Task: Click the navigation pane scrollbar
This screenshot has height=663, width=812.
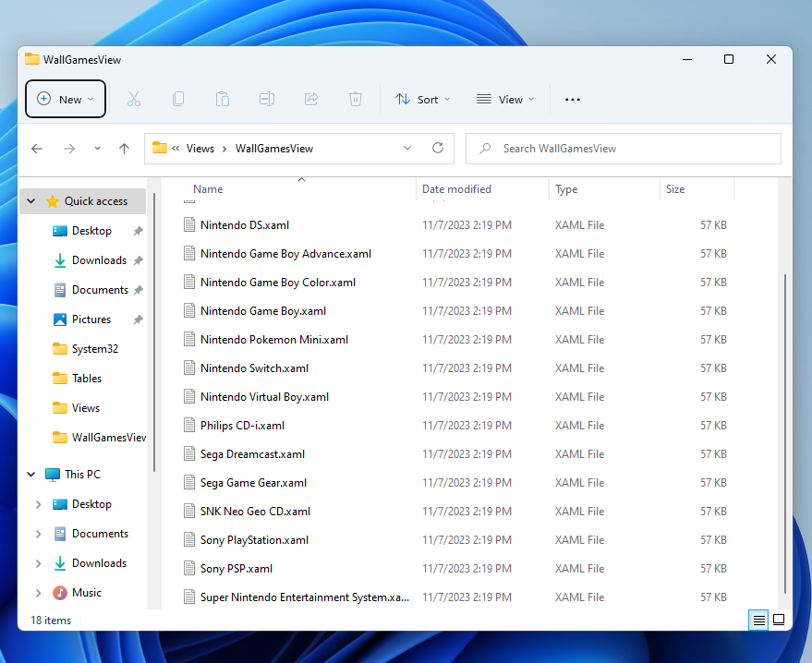Action: point(154,331)
